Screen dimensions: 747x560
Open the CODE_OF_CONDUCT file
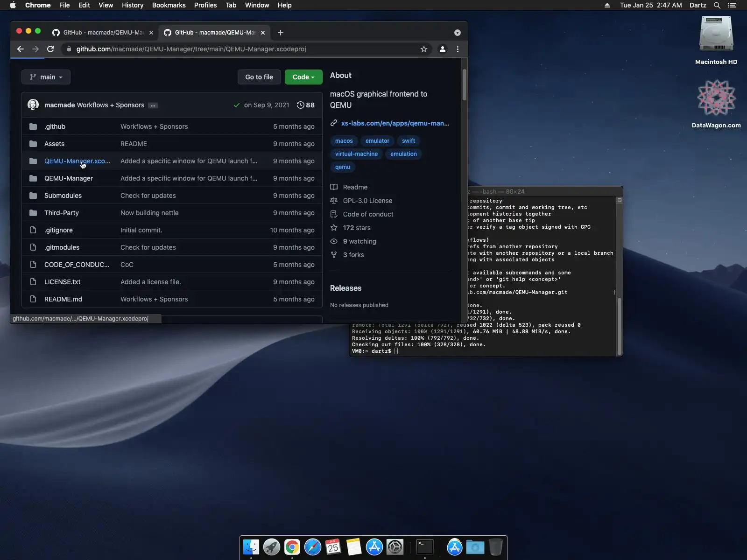(77, 265)
